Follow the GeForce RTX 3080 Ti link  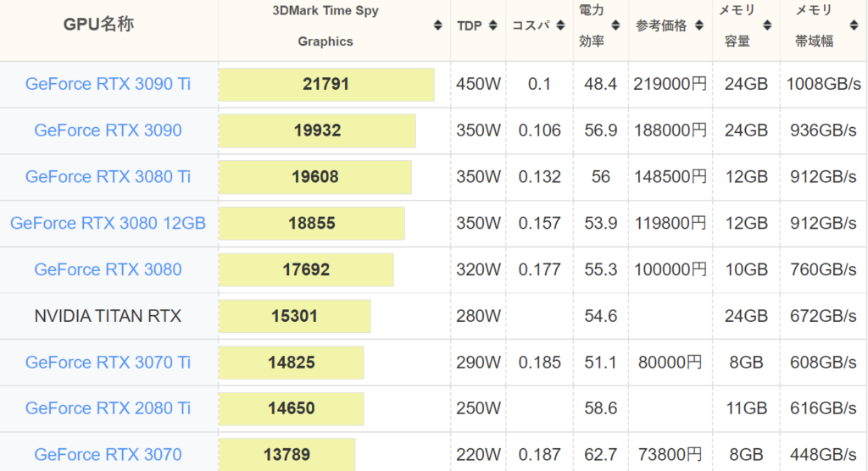click(108, 176)
